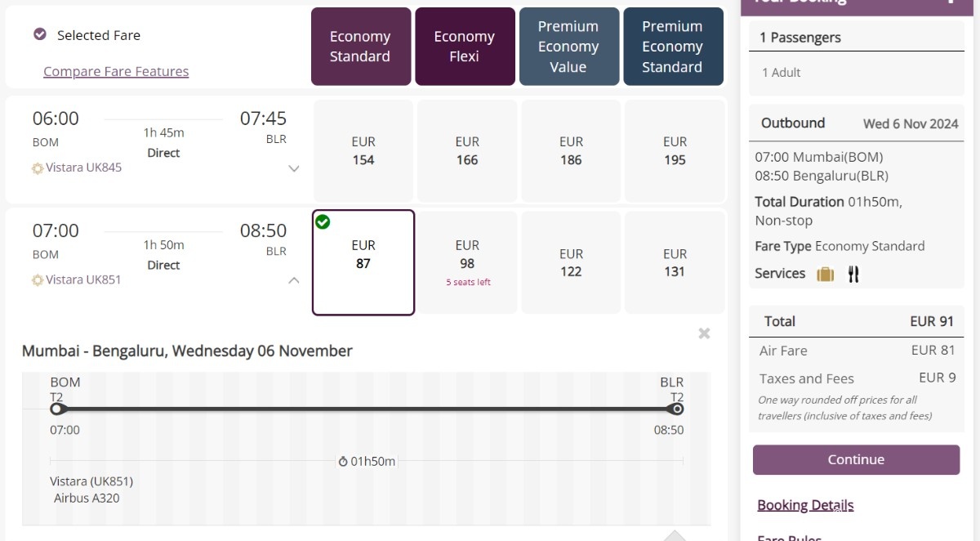Open the Booking Details link
This screenshot has width=980, height=541.
805,505
